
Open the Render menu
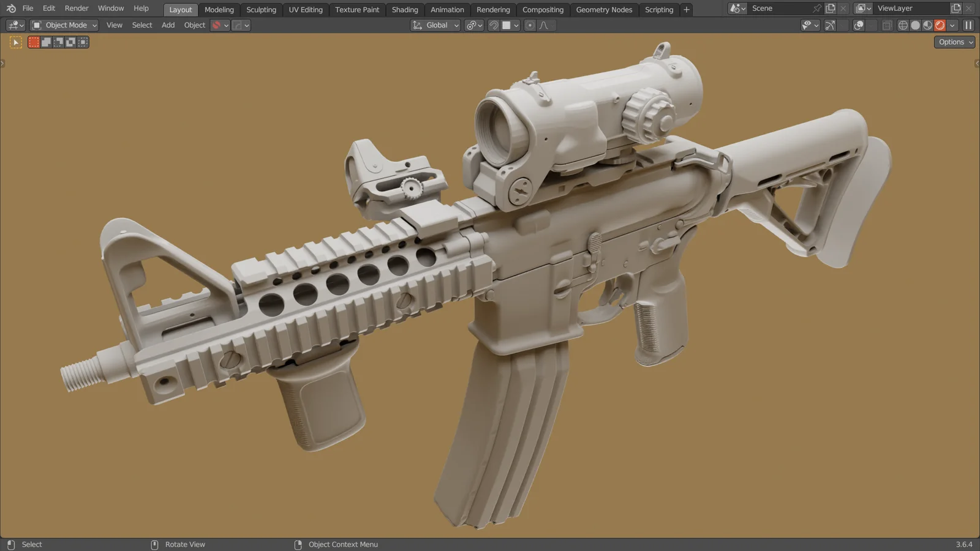coord(76,8)
